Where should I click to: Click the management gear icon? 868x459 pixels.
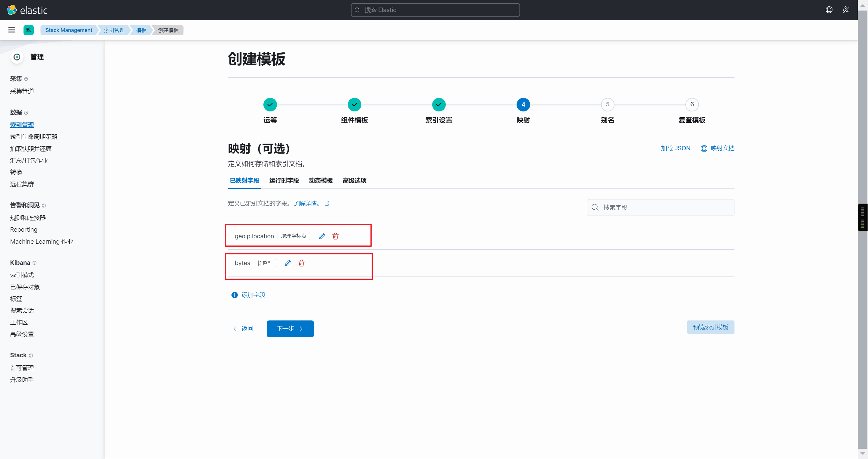tap(17, 57)
